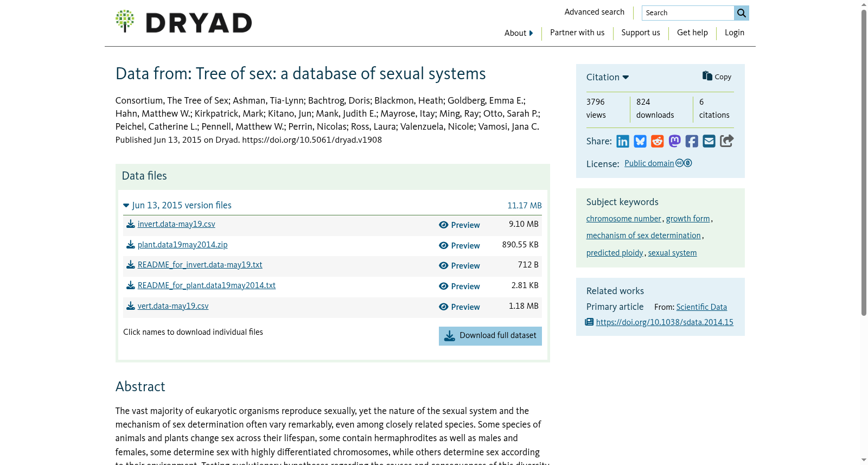The height and width of the screenshot is (465, 868).
Task: Click the page vertical scrollbar
Action: (864, 163)
